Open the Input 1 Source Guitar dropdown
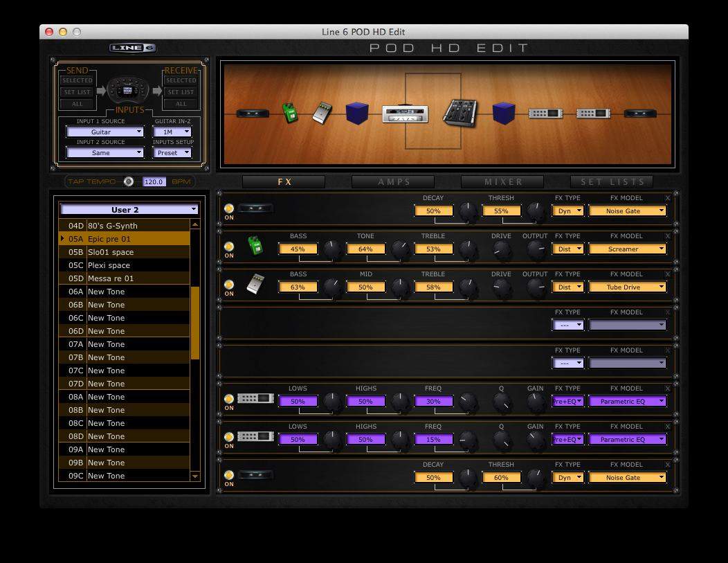Image resolution: width=728 pixels, height=563 pixels. [x=105, y=132]
